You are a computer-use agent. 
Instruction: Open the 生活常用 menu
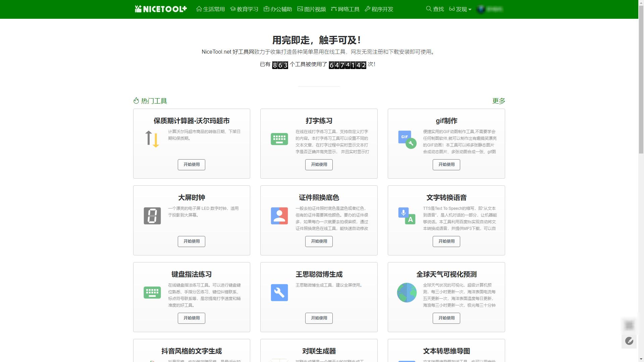(x=211, y=9)
